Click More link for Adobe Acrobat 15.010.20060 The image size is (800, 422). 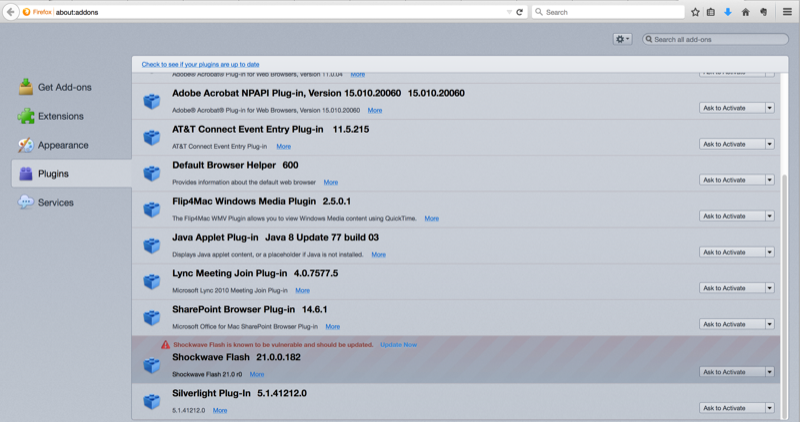coord(374,110)
